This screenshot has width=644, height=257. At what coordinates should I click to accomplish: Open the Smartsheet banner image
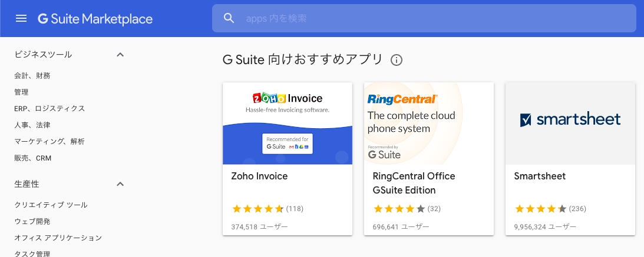click(570, 124)
